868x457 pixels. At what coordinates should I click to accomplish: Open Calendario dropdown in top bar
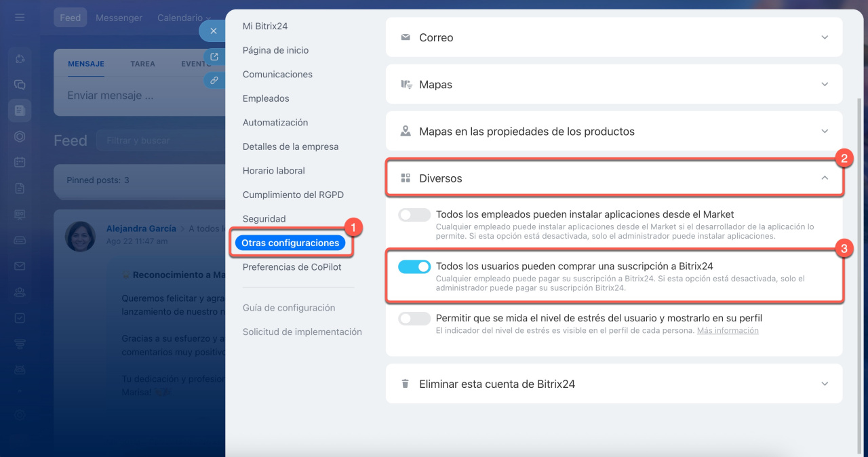point(183,18)
